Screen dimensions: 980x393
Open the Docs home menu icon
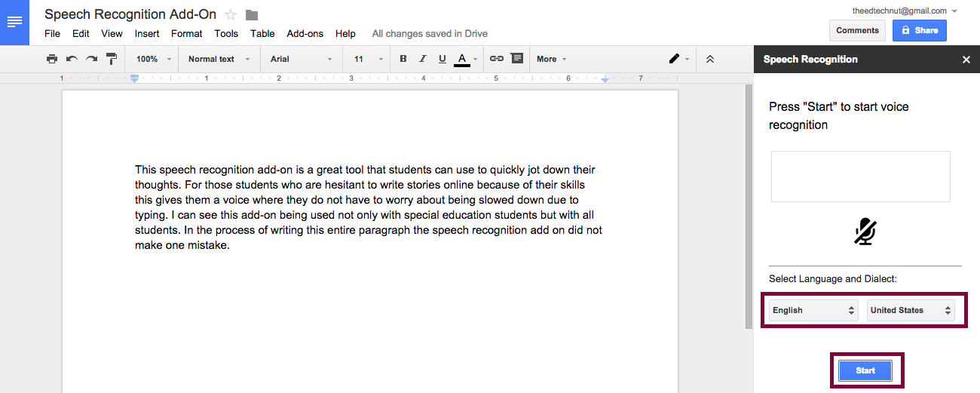point(14,22)
